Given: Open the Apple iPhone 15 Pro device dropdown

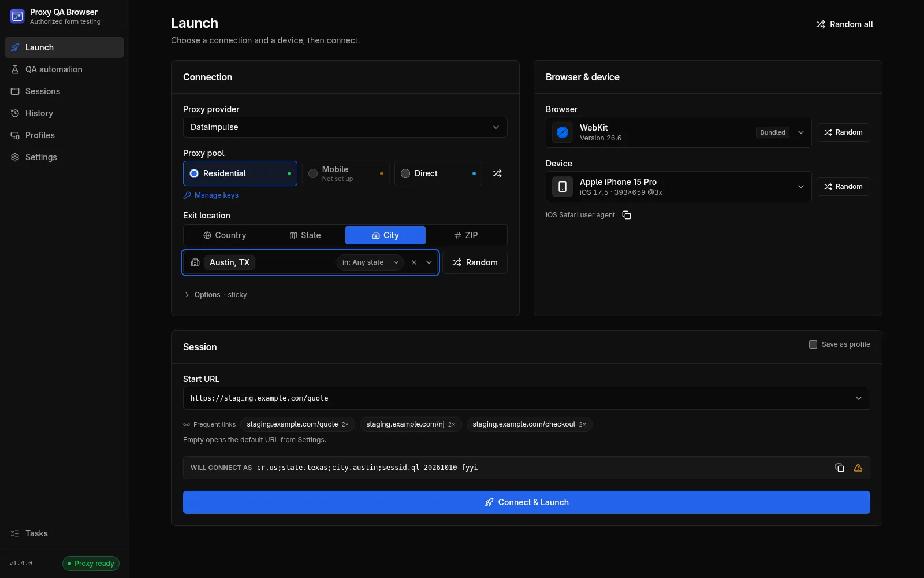Looking at the screenshot, I should (x=679, y=187).
